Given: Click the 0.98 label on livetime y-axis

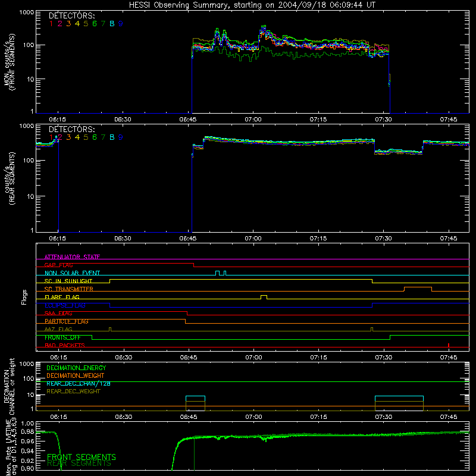Looking at the screenshot, I should [28, 431].
